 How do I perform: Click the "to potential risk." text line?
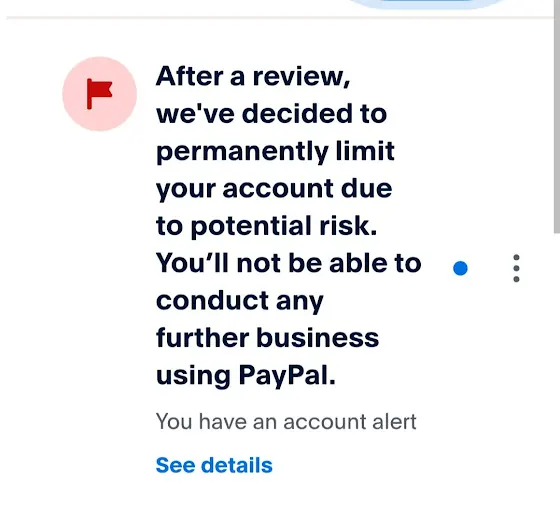click(266, 226)
